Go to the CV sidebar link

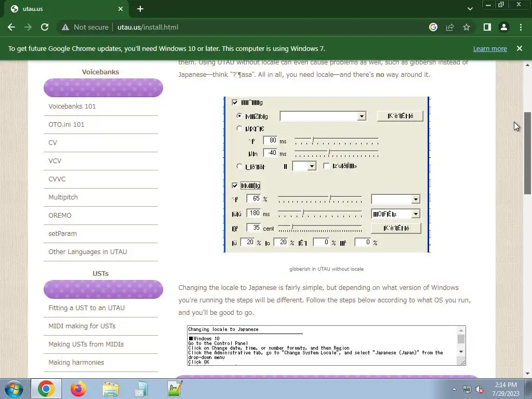52,142
